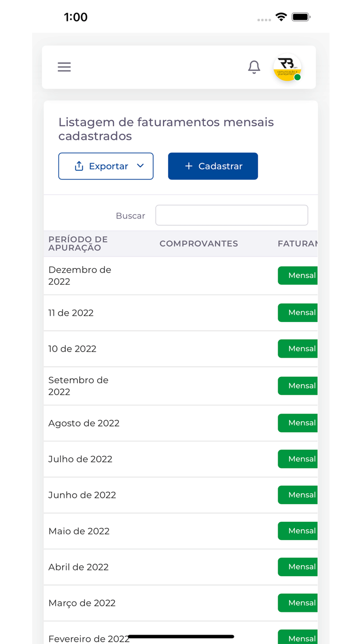Toggle the Mensal badge on the Julho de 2022 row

pyautogui.click(x=300, y=459)
